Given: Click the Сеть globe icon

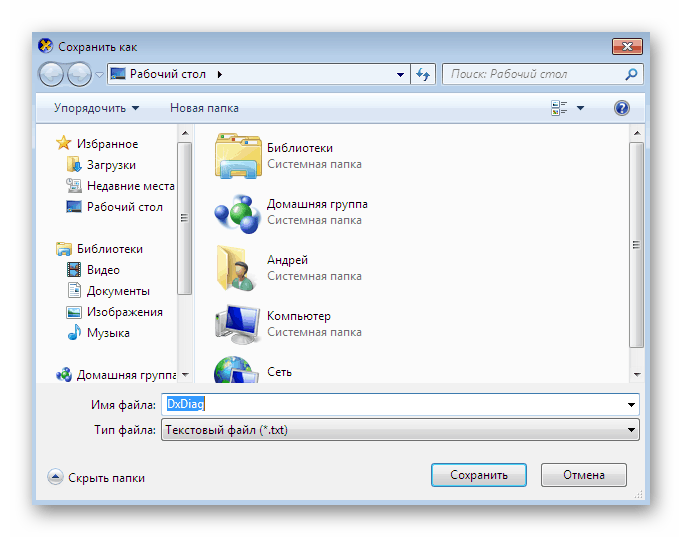Looking at the screenshot, I should pyautogui.click(x=235, y=370).
